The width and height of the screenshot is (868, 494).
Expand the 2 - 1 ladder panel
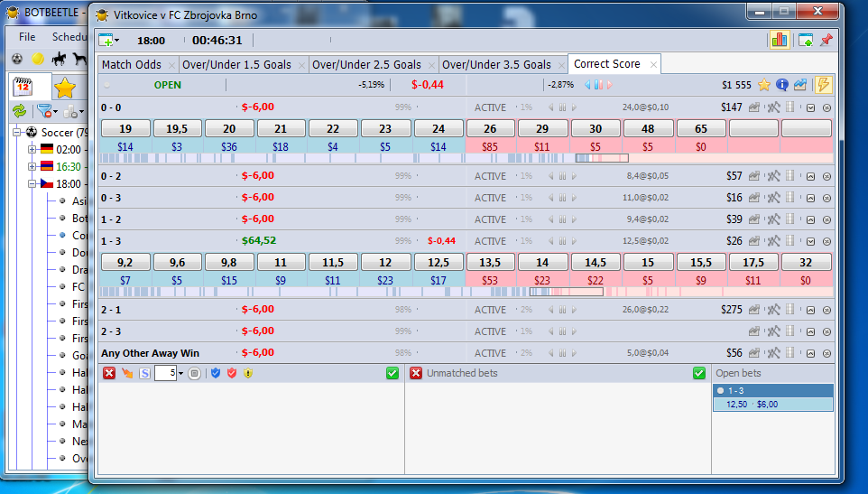pos(810,310)
